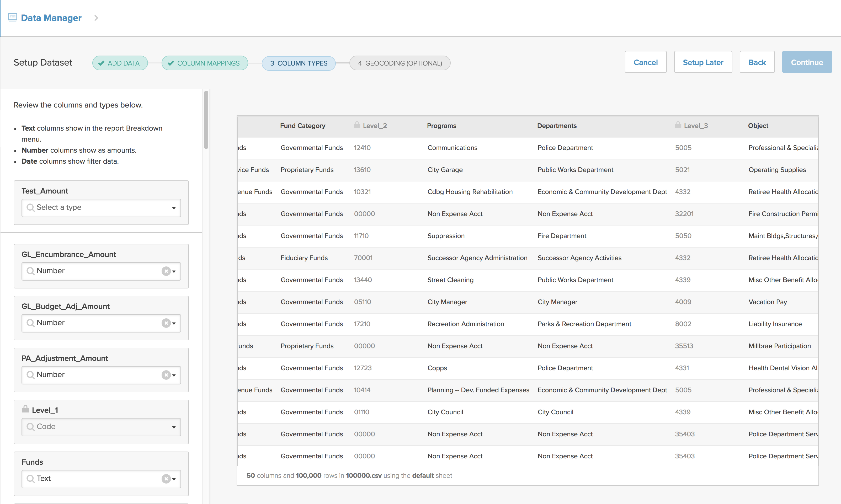
Task: Click the Continue button
Action: [807, 62]
